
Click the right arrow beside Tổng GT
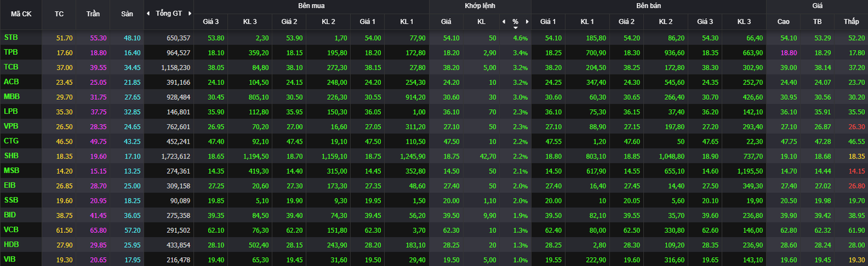tap(189, 13)
